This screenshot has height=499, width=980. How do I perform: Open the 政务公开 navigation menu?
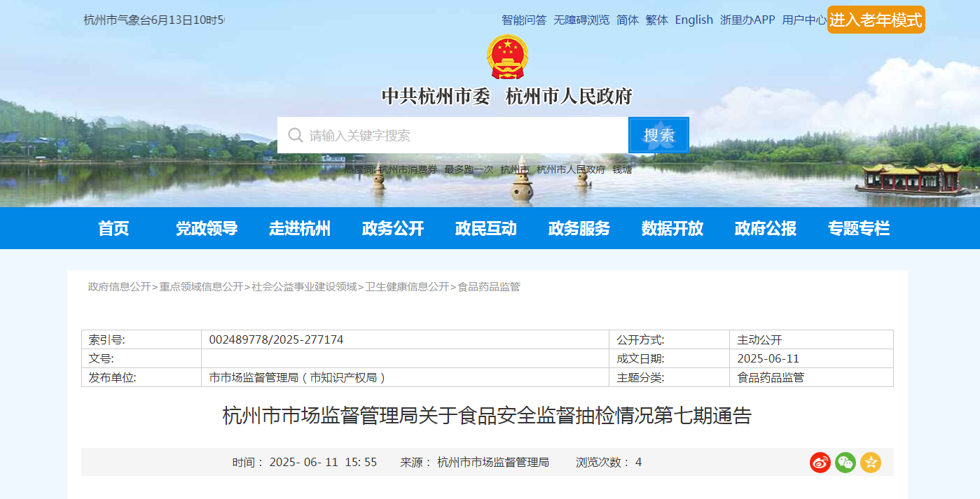tap(393, 228)
